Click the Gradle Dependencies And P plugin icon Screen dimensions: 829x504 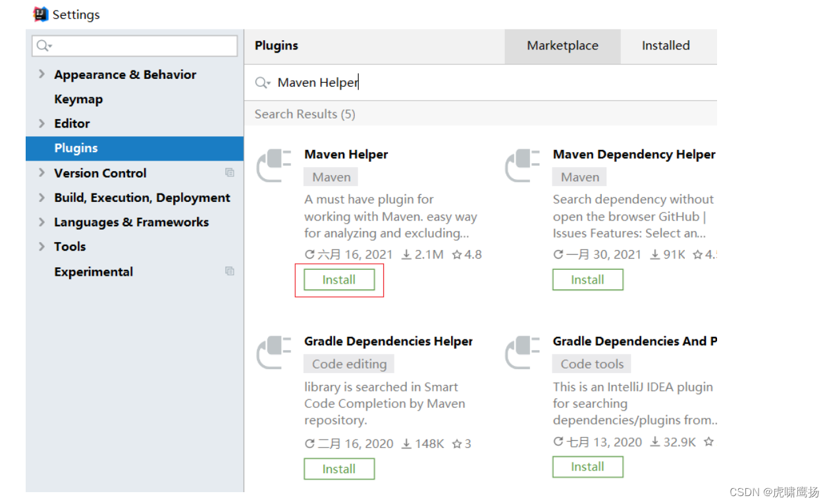(523, 353)
